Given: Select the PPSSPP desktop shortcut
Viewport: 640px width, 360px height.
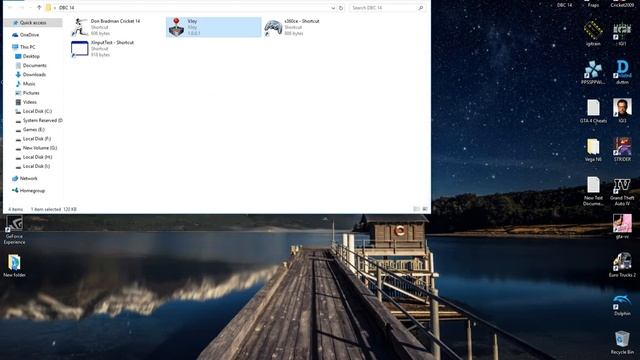Looking at the screenshot, I should (593, 72).
